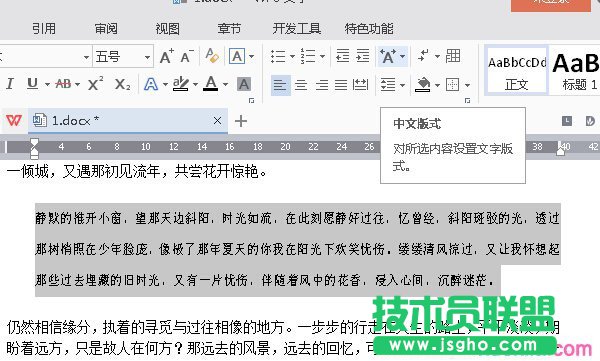600x361 pixels.
Task: Toggle strikethrough AB formatting
Action: (64, 84)
